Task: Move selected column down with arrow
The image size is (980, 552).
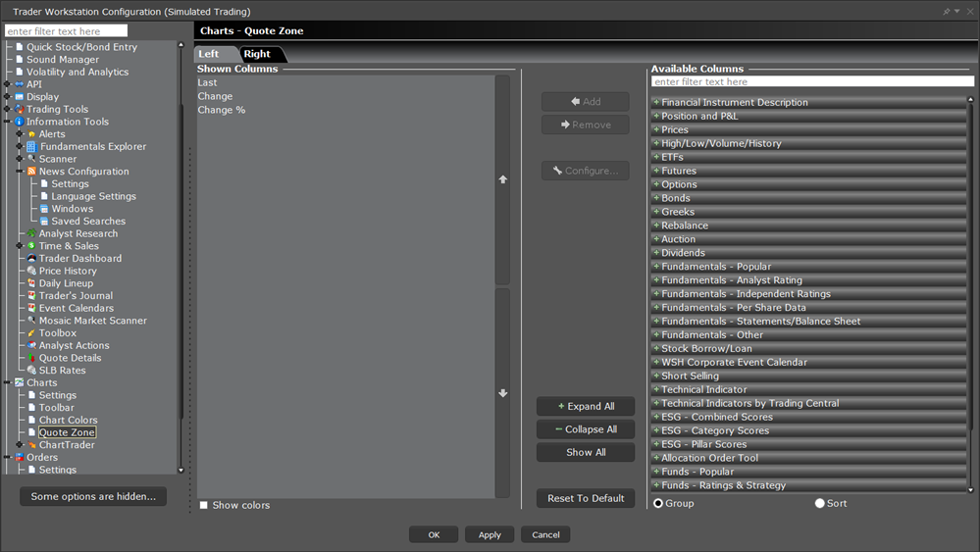Action: (503, 393)
